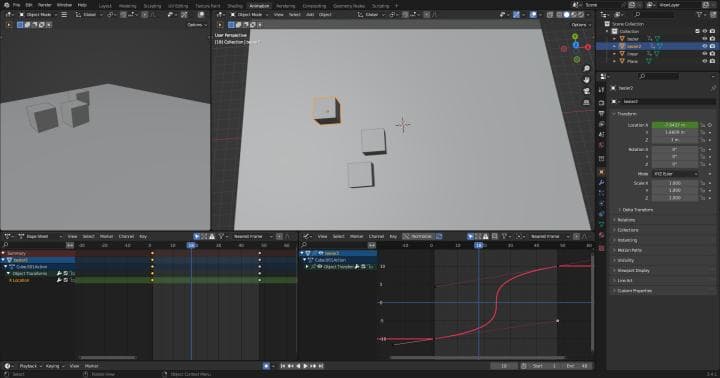
Task: Open the Blender logo menu
Action: pos(6,5)
